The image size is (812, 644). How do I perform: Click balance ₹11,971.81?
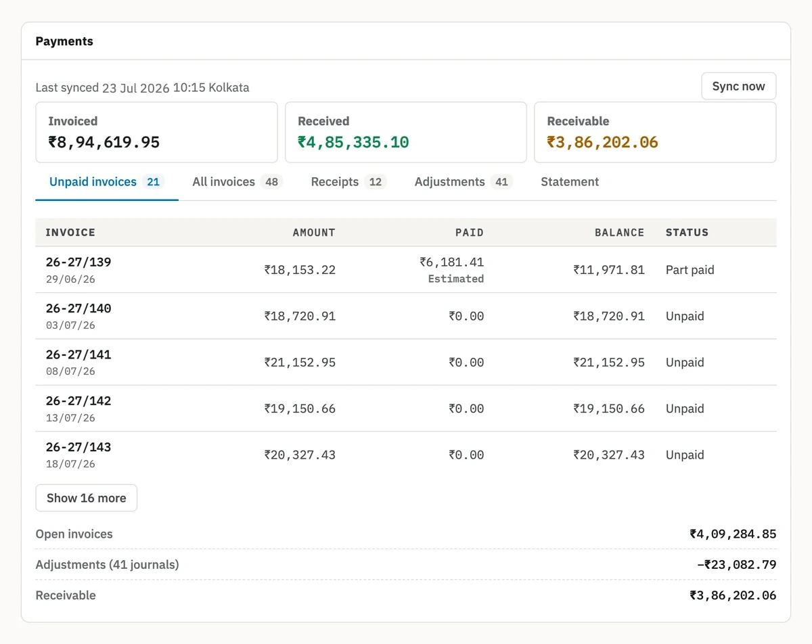[x=609, y=270]
